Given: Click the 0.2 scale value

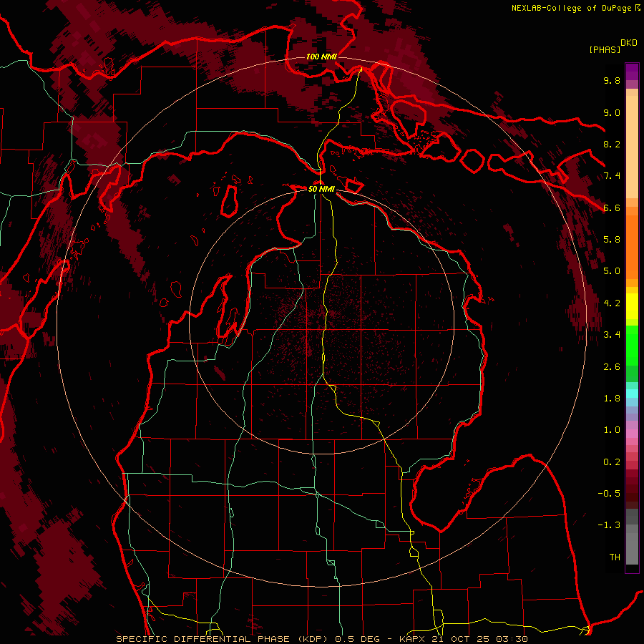Looking at the screenshot, I should click(612, 462).
